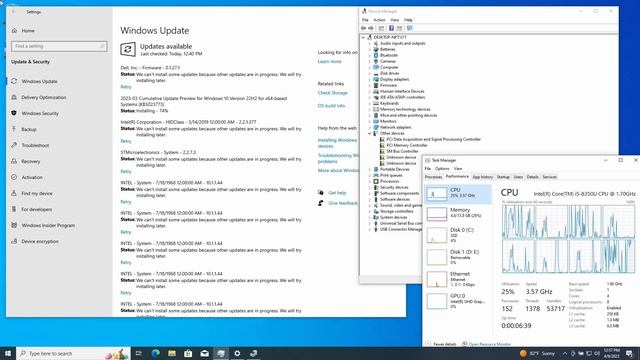Select Ethernet performance item
640x360 pixels.
[458, 279]
